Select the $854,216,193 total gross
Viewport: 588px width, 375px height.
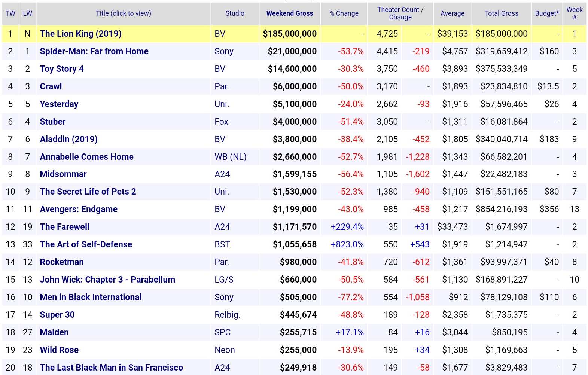[502, 209]
